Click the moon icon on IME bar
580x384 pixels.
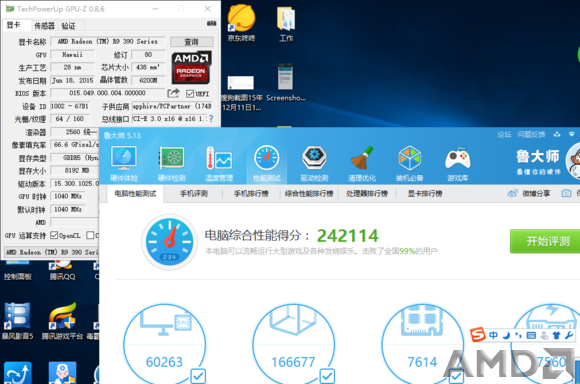(506, 335)
